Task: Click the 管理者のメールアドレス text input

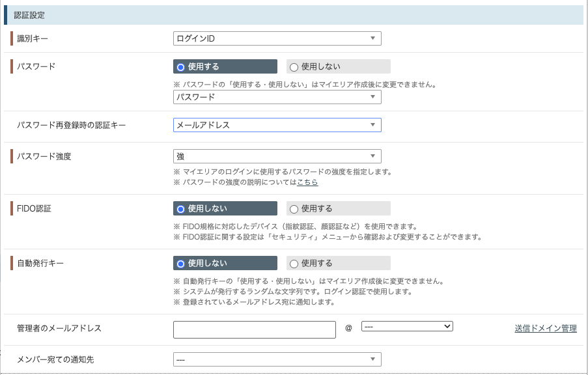Action: point(255,329)
